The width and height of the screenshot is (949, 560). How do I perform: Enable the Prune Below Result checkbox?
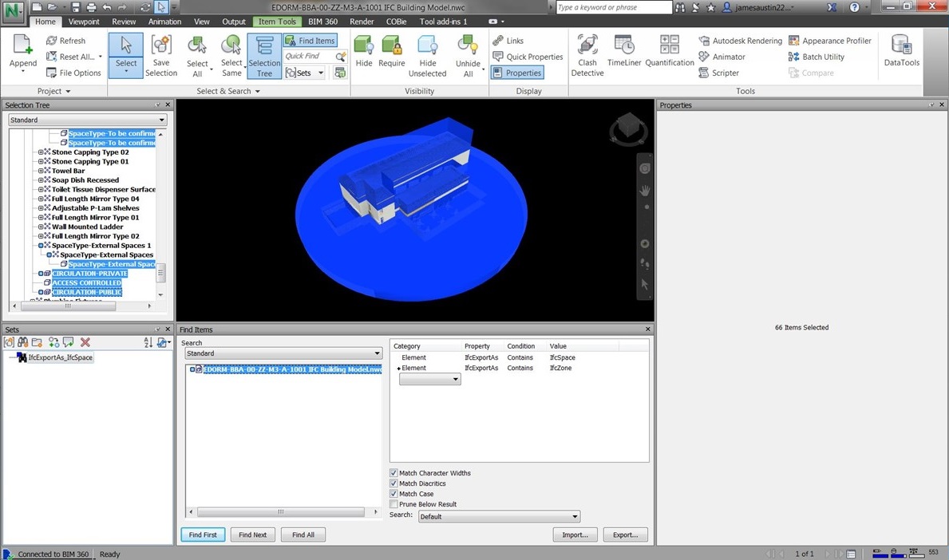pyautogui.click(x=393, y=504)
